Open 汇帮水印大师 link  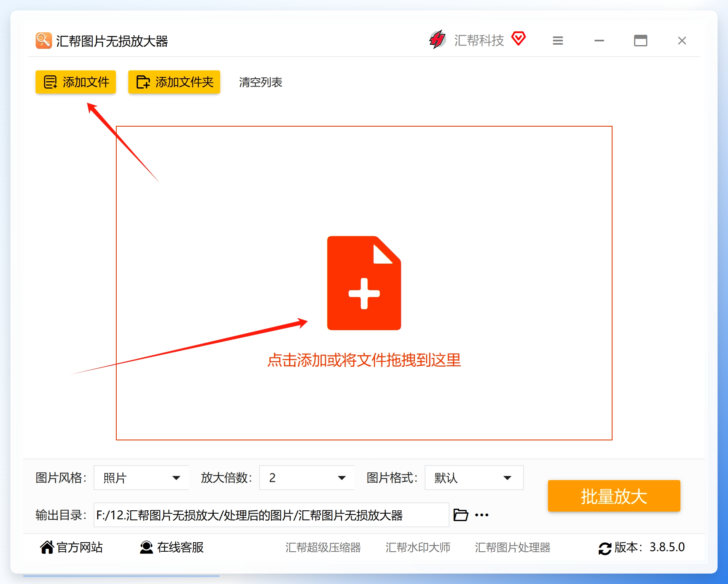418,547
